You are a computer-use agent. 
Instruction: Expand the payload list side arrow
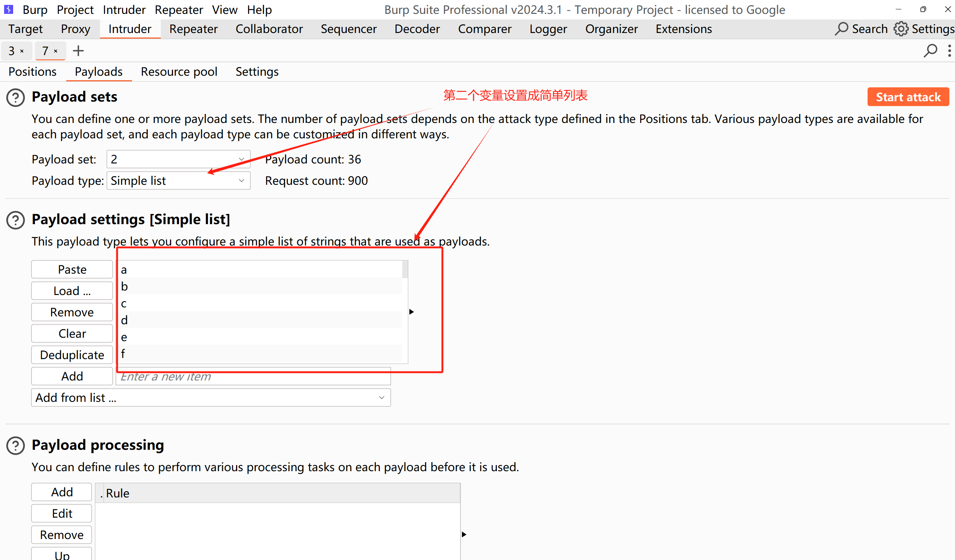click(x=412, y=312)
